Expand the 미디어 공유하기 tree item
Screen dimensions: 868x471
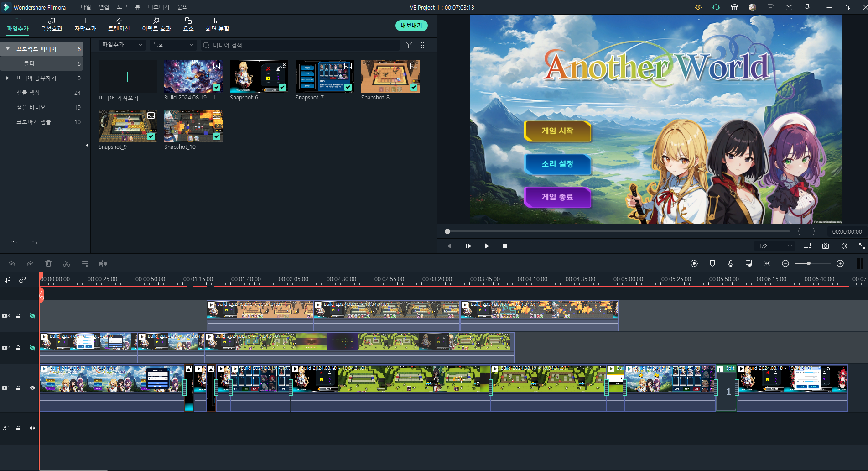tap(8, 78)
